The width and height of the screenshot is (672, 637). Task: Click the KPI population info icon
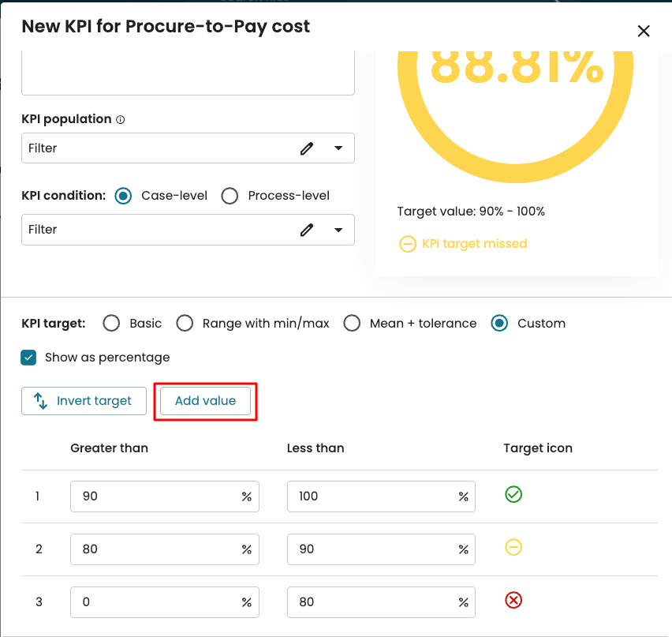point(121,120)
